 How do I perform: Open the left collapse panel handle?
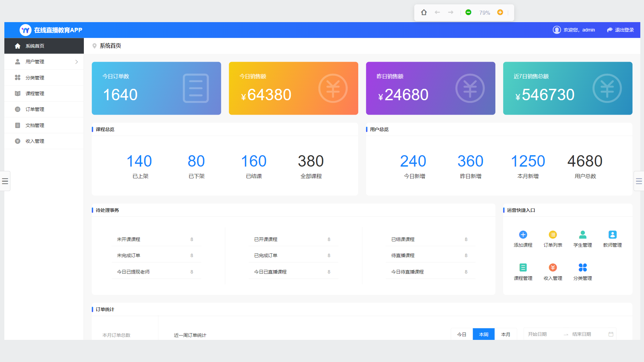coord(5,181)
